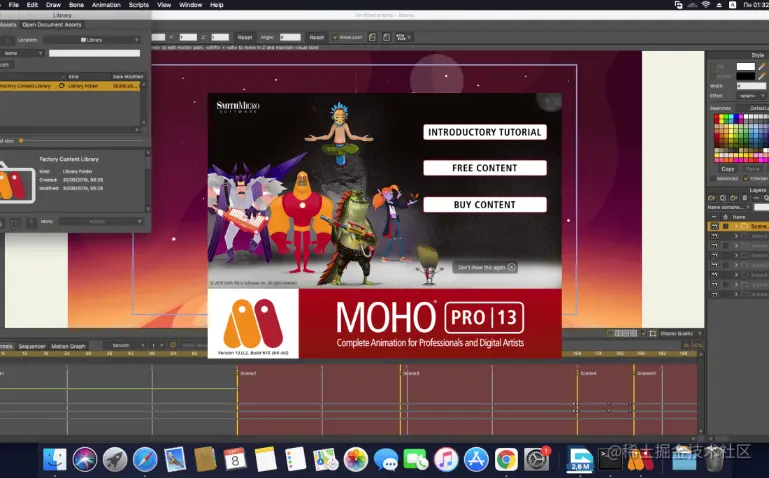Switch to the Motion Graph tab
The image size is (769, 478).
(68, 346)
